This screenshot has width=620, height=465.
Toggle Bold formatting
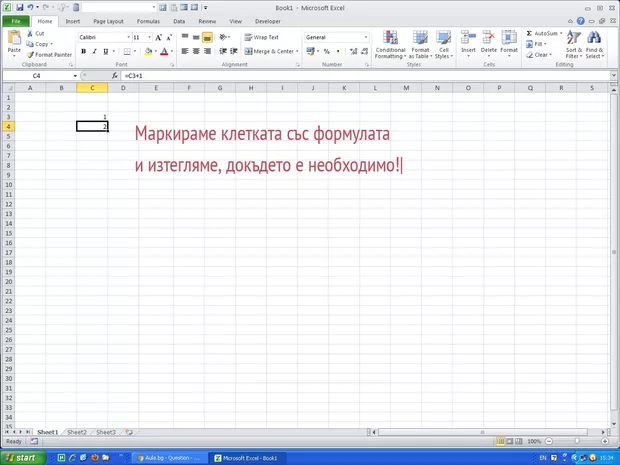pos(83,51)
